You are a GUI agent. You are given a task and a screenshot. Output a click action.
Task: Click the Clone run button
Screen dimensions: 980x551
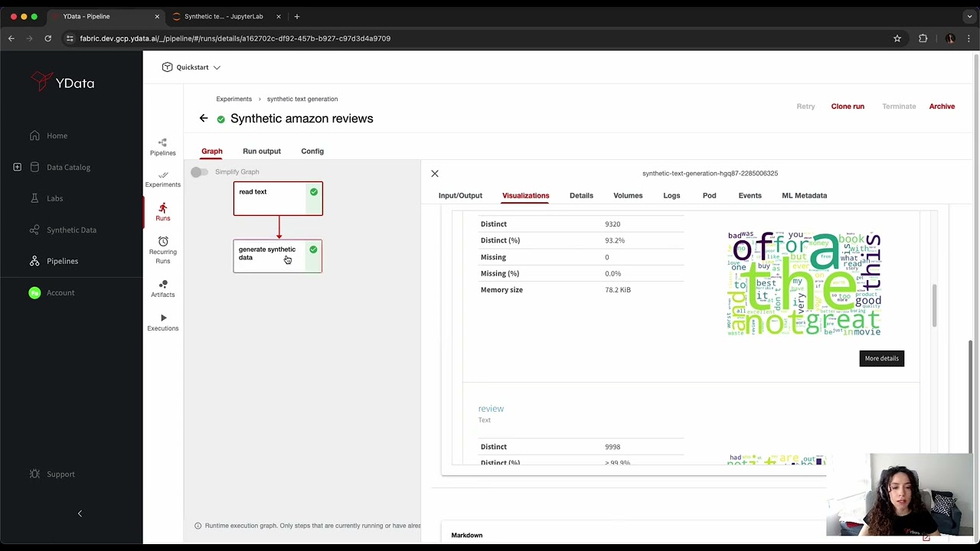[x=848, y=106]
